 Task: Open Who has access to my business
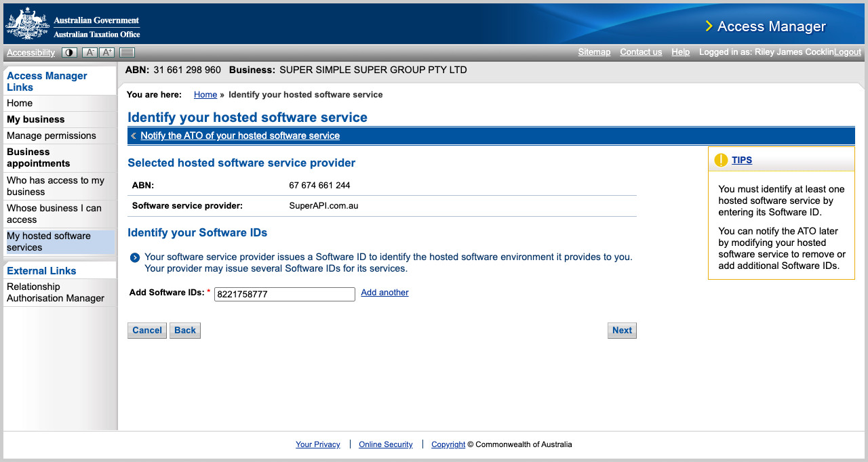pos(56,186)
